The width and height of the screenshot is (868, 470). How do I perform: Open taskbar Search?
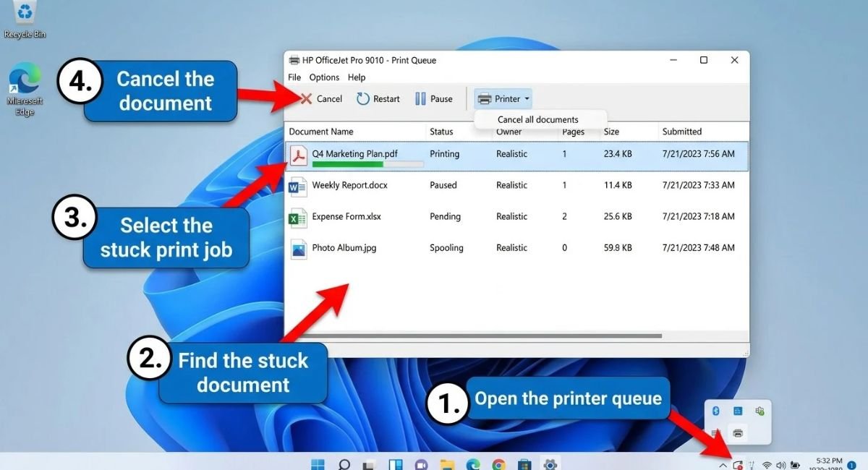[344, 463]
